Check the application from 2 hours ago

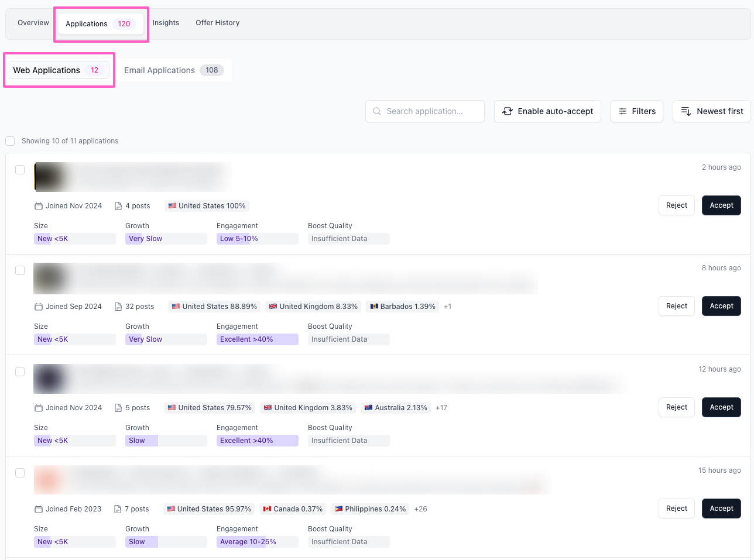20,170
